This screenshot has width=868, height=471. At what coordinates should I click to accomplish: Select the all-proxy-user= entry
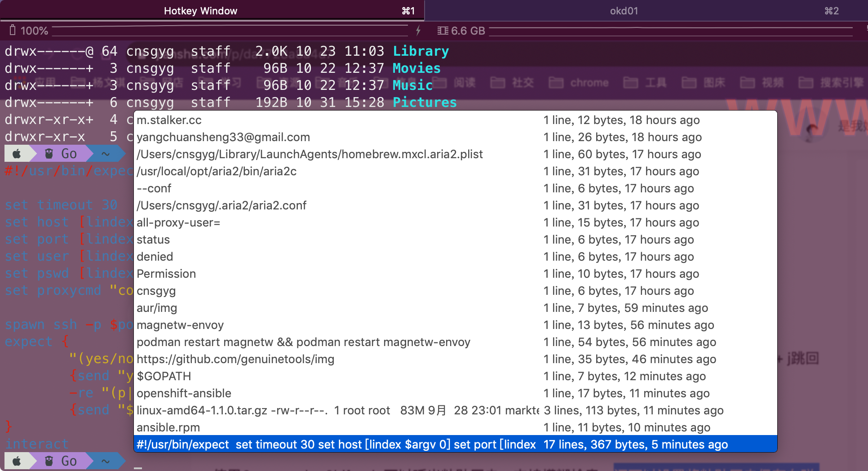pyautogui.click(x=456, y=222)
